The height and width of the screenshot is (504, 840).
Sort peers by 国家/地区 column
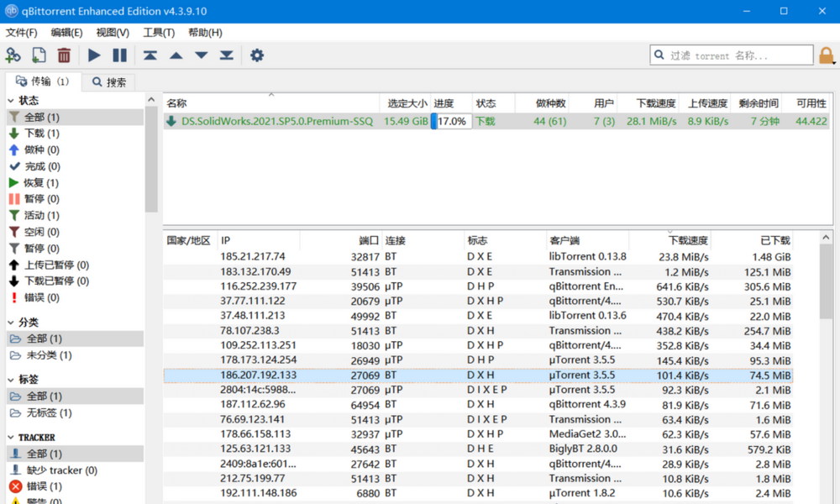point(190,240)
